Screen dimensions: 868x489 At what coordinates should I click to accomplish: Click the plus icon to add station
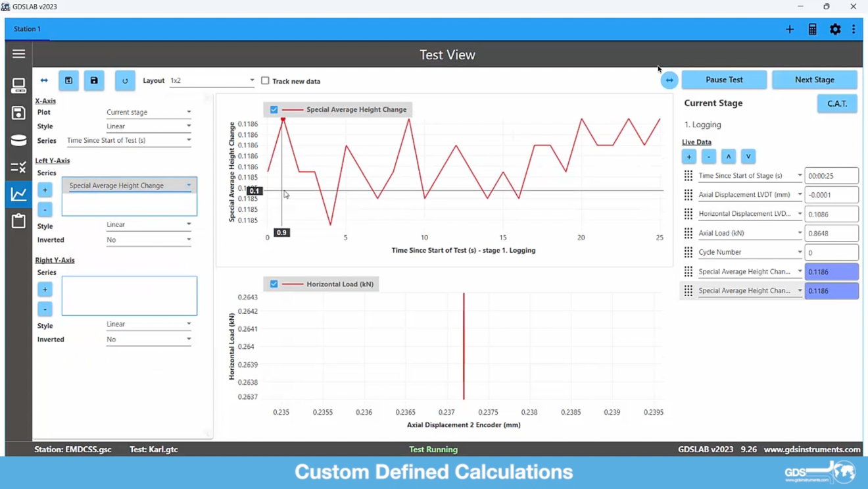click(x=790, y=30)
